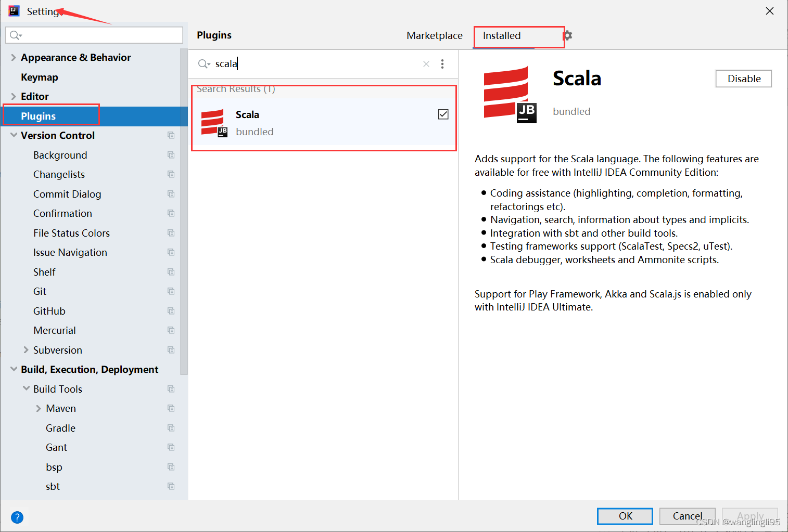This screenshot has height=532, width=788.
Task: Open the plugin search options menu
Action: (442, 64)
